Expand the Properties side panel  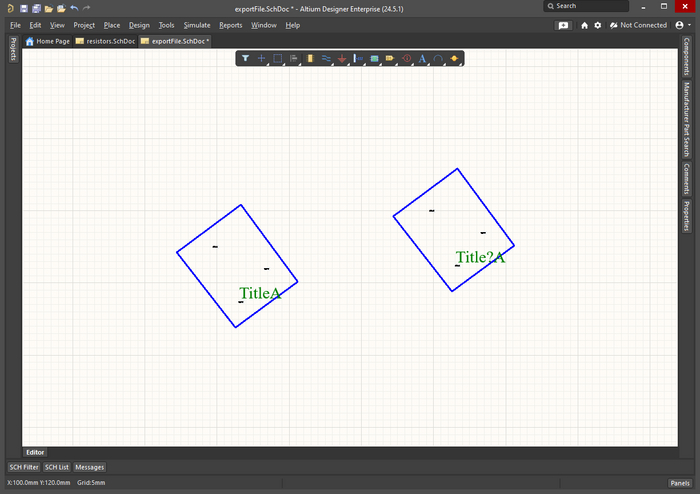click(x=687, y=216)
